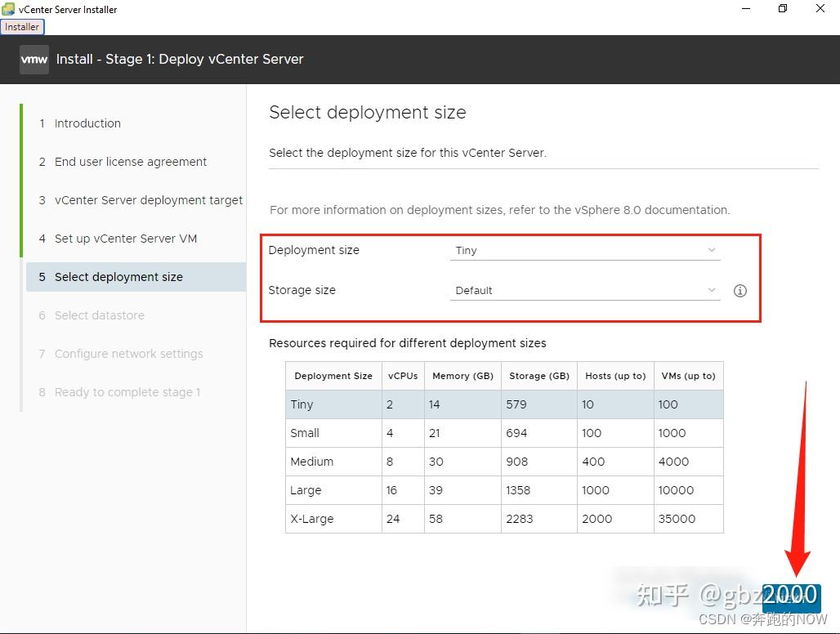
Task: Open the Deployment size dropdown
Action: click(585, 251)
